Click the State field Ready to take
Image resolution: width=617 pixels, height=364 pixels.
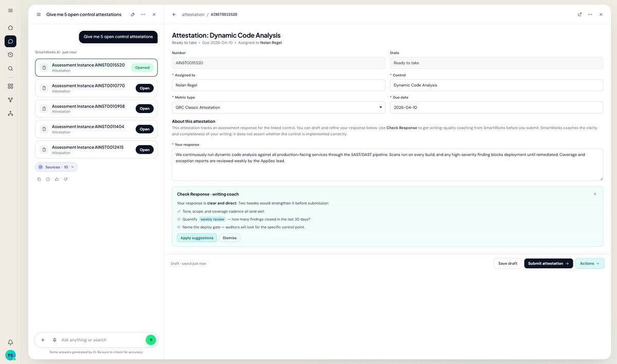(496, 63)
